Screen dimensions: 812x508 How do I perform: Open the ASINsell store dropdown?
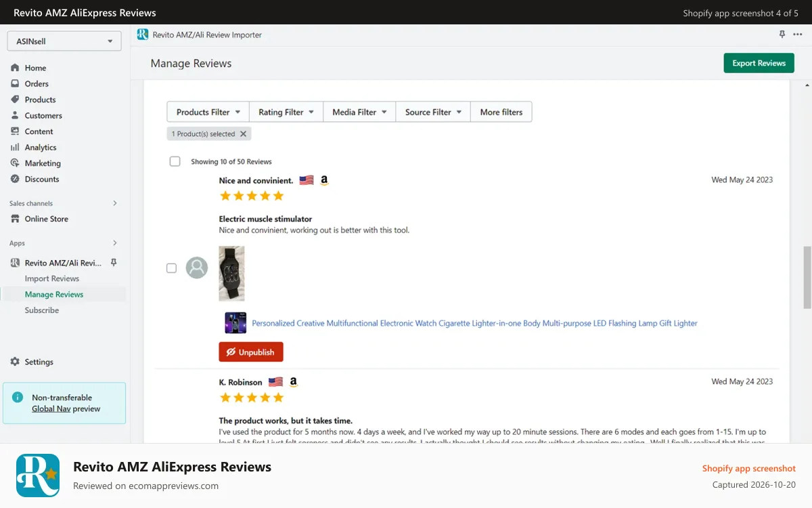pyautogui.click(x=64, y=41)
